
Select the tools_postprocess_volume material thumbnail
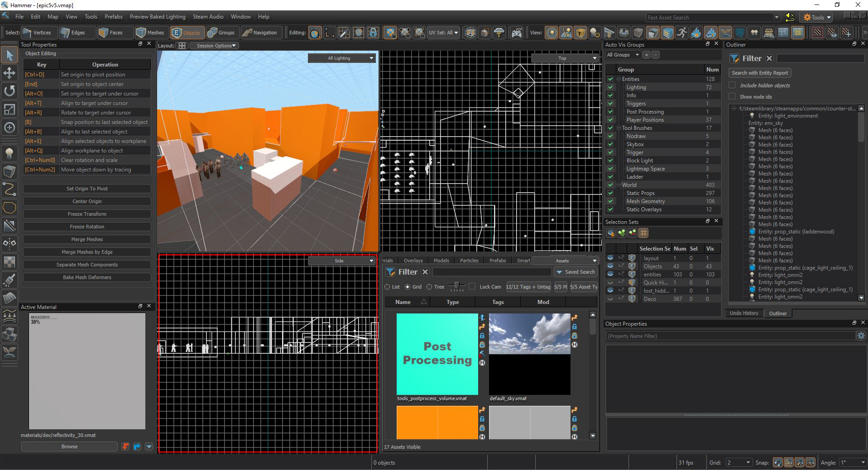pos(437,354)
